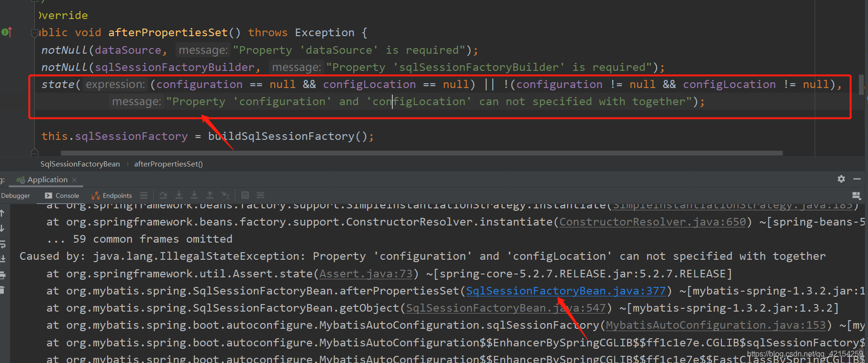Screen dimensions: 868x363
Task: Close the Application debug tab
Action: (74, 180)
